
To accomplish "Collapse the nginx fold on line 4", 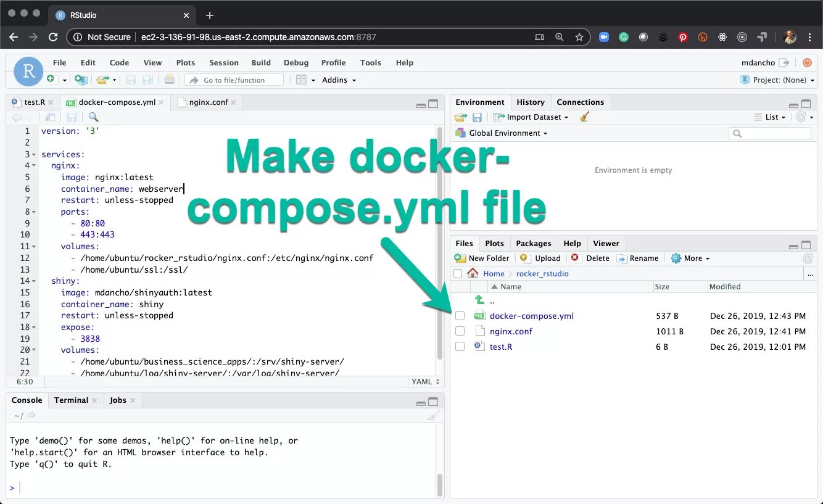I will 34,166.
